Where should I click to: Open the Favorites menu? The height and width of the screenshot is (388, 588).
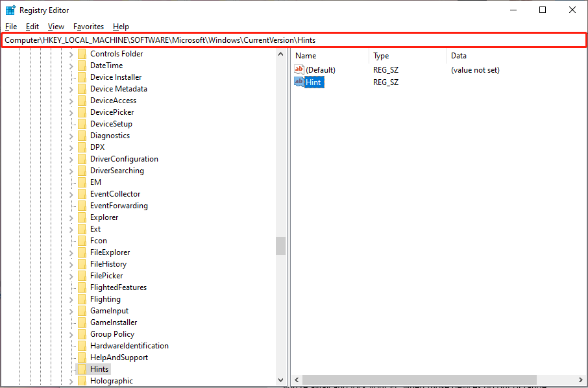tap(88, 27)
